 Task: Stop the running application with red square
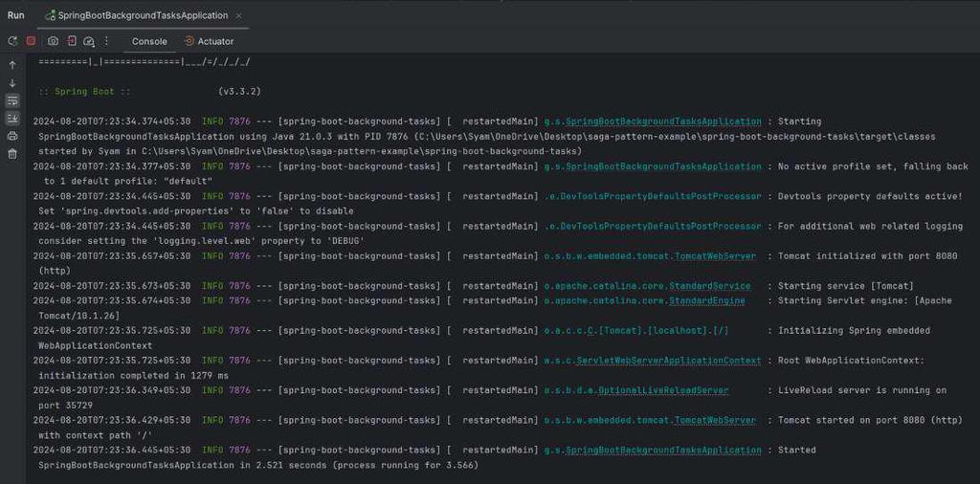[x=31, y=41]
